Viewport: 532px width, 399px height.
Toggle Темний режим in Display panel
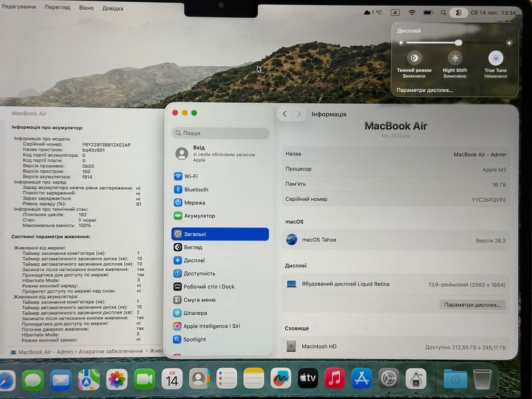414,58
